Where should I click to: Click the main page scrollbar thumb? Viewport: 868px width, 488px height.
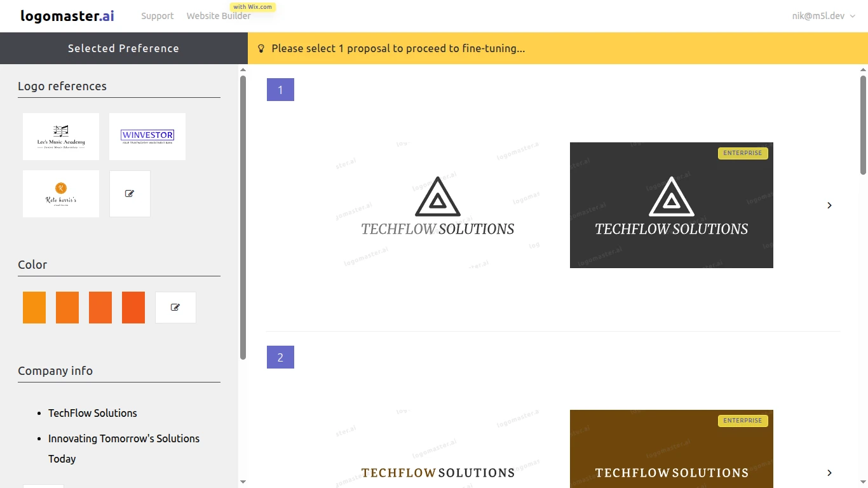pyautogui.click(x=863, y=125)
